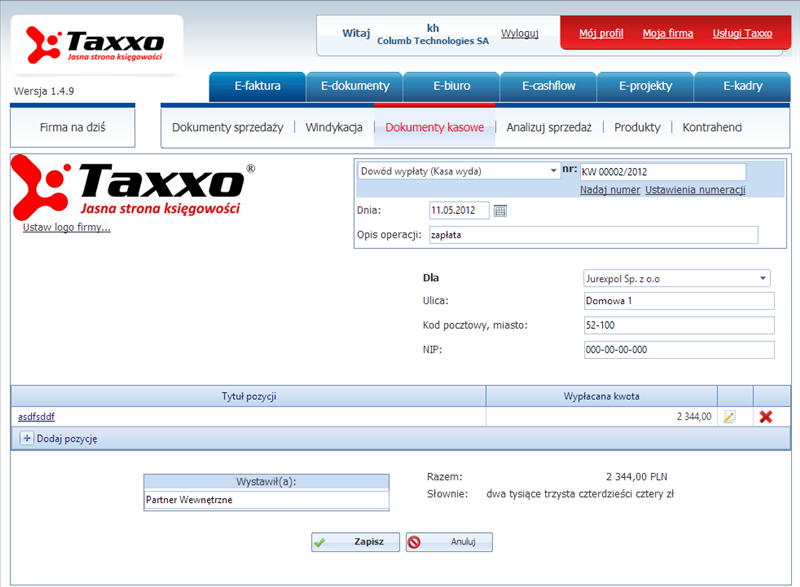Open the asdfsddf position link
The width and height of the screenshot is (800, 587).
click(36, 417)
